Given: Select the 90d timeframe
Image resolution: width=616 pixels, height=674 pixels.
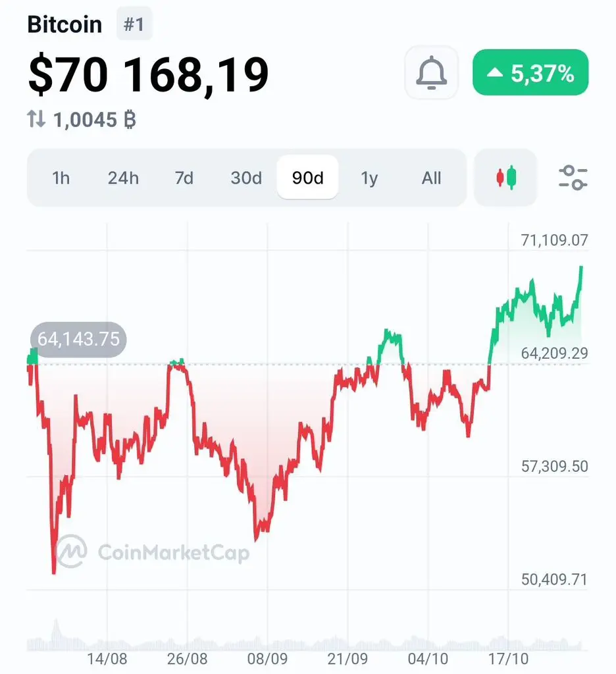Looking at the screenshot, I should tap(308, 178).
